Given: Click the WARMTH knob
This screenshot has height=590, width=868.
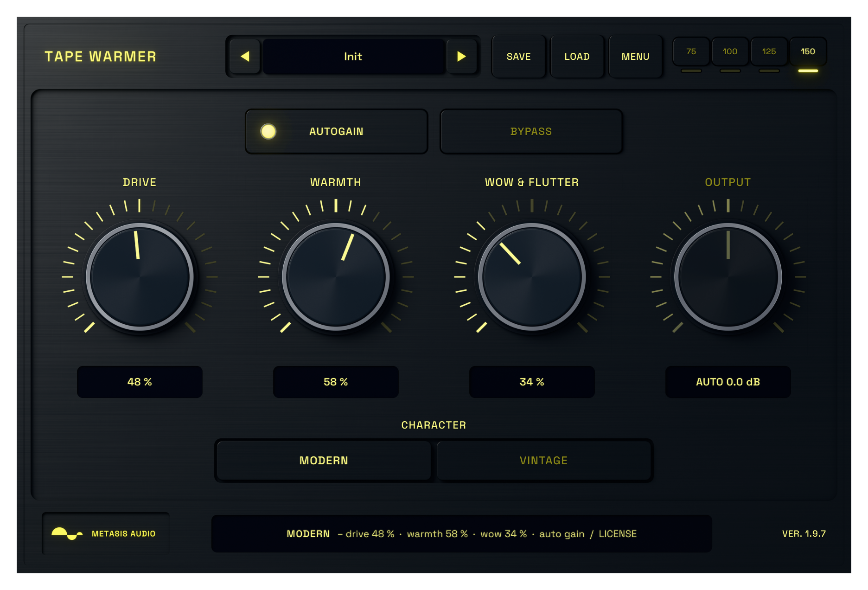Looking at the screenshot, I should pos(336,277).
